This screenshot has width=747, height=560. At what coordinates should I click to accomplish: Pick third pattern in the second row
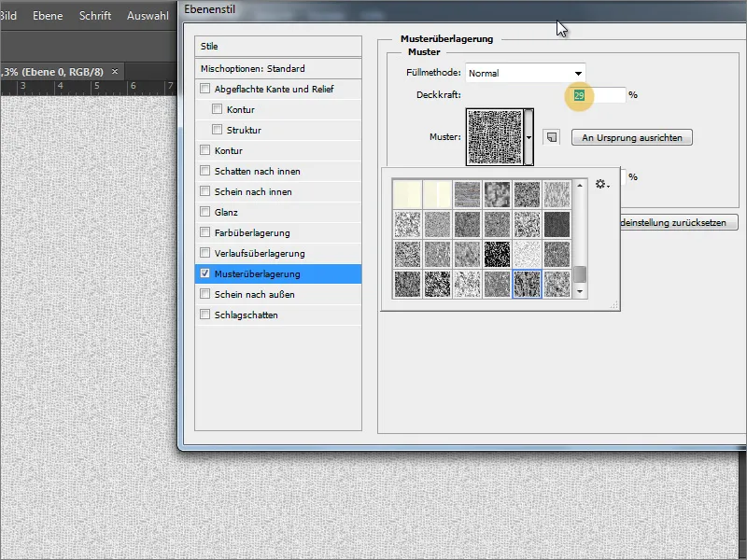tap(468, 224)
